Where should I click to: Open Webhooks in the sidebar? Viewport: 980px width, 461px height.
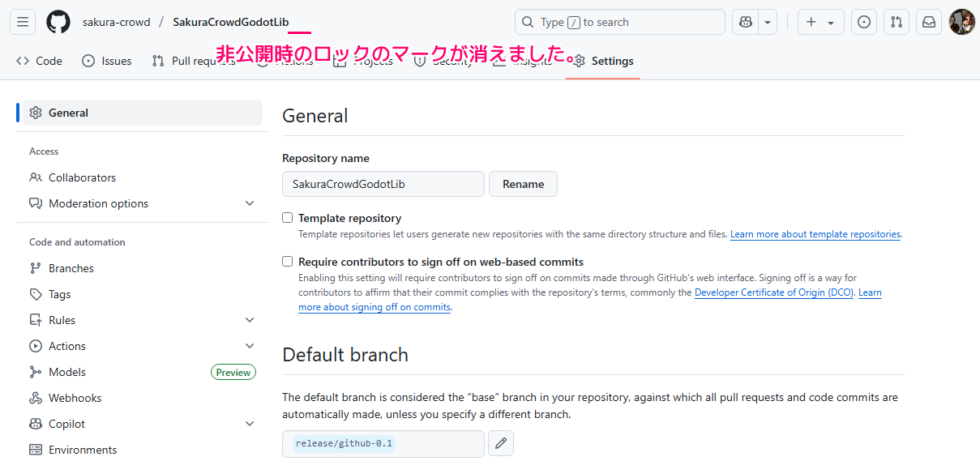click(75, 398)
